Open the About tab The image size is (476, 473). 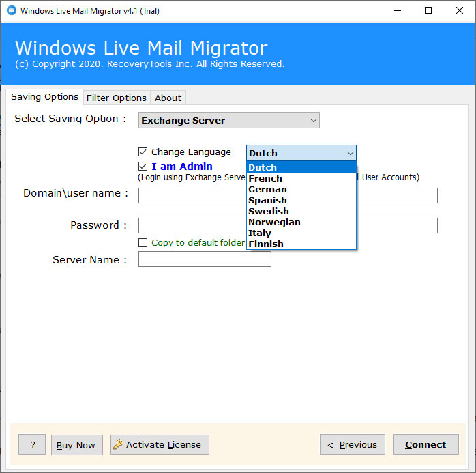coord(168,98)
